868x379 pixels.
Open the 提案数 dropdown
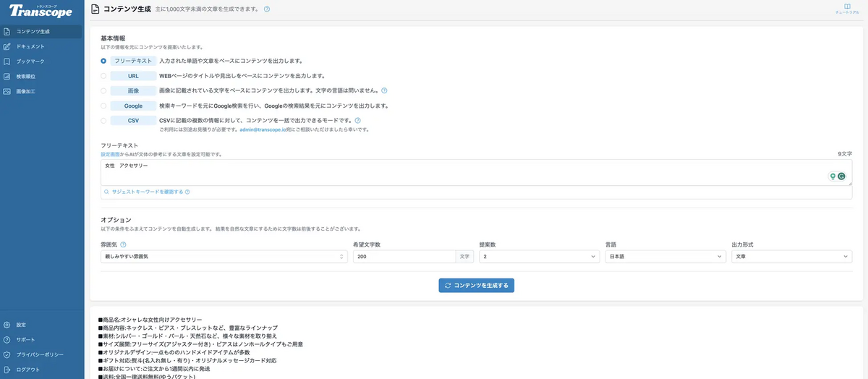pos(540,257)
